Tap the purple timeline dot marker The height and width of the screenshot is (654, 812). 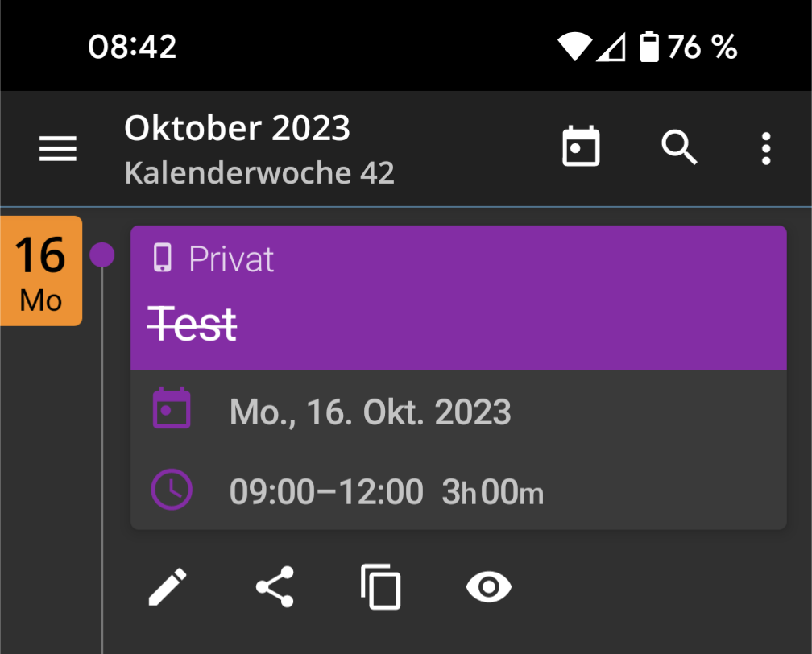[101, 255]
